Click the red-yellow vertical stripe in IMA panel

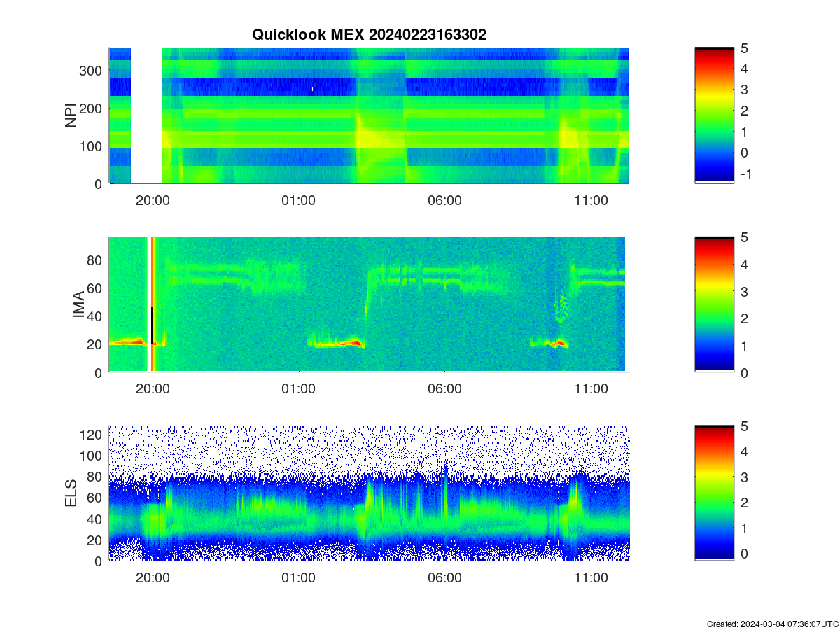150,304
